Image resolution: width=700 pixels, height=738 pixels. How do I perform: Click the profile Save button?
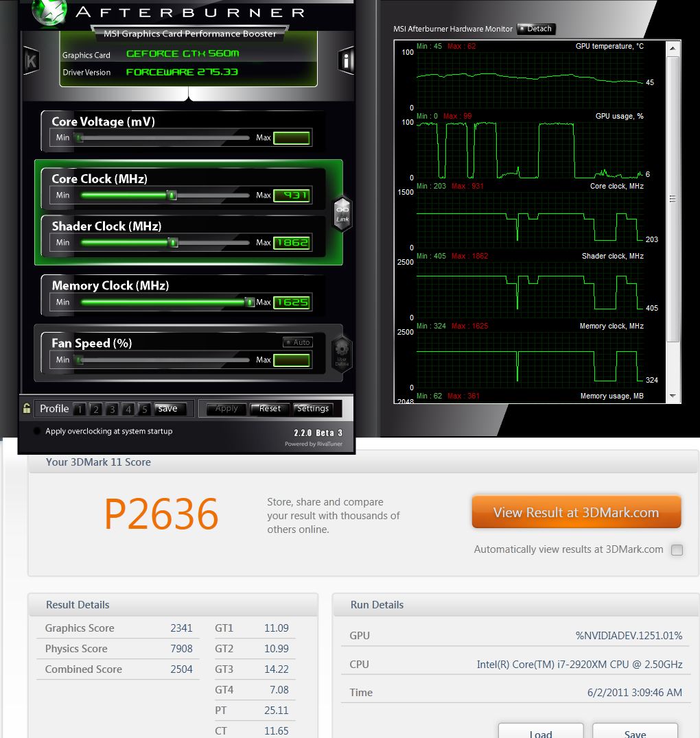coord(170,409)
